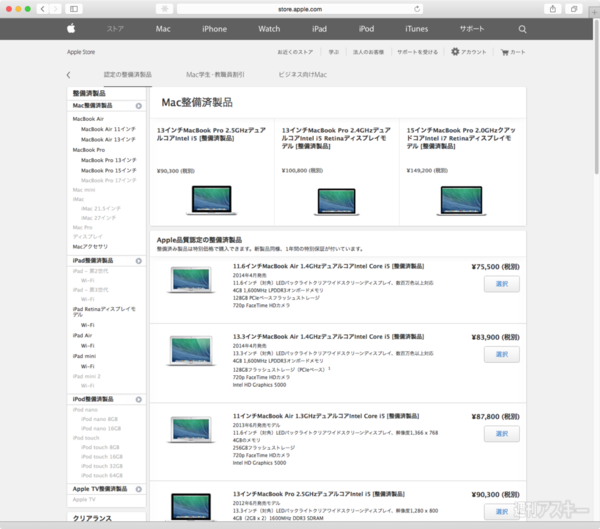Image resolution: width=600 pixels, height=529 pixels.
Task: Click 選択 button for ¥75,500 MacBook Air
Action: [502, 284]
